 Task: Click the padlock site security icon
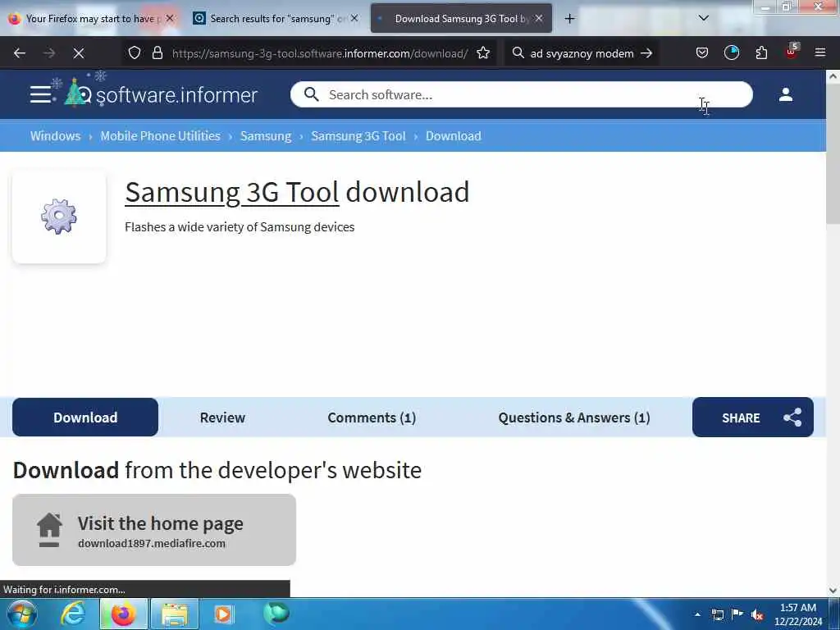157,53
